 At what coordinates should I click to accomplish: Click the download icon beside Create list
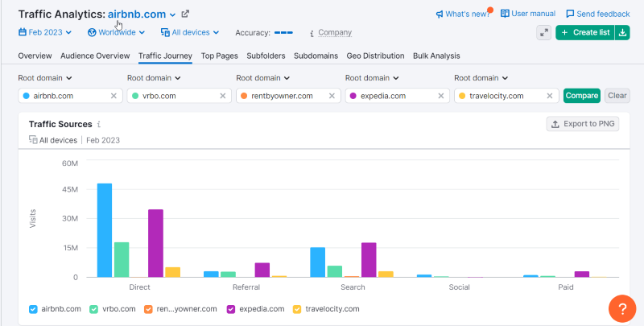[622, 33]
